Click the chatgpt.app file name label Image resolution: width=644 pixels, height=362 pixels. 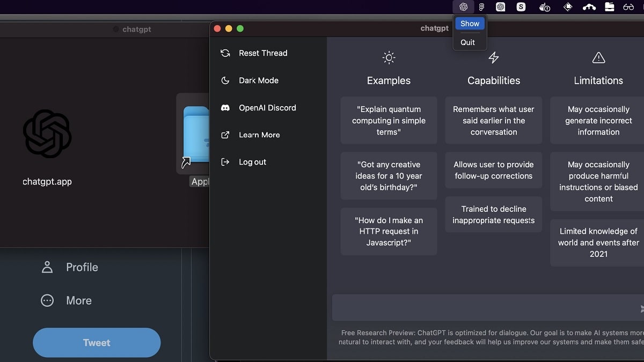pos(47,182)
